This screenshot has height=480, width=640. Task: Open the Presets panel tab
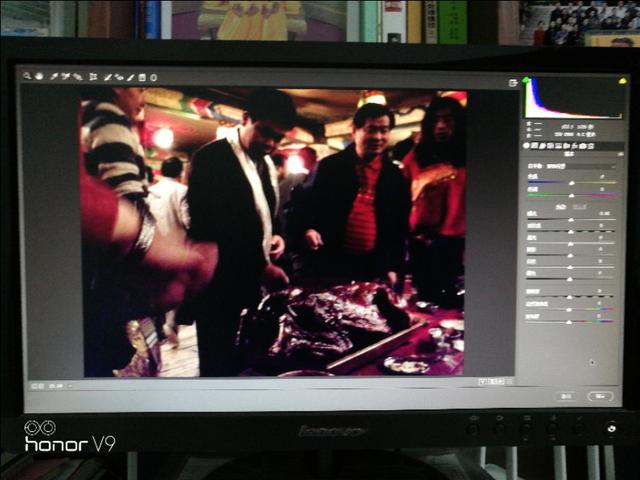coord(591,146)
